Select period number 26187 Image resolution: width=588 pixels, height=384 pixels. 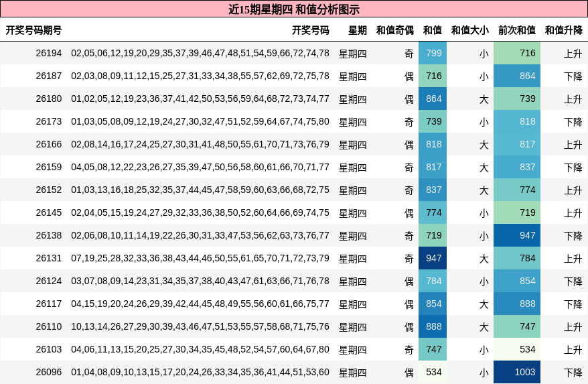pos(49,76)
